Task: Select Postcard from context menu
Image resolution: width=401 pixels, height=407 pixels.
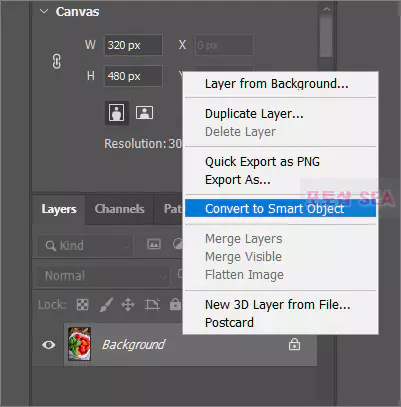Action: 229,323
